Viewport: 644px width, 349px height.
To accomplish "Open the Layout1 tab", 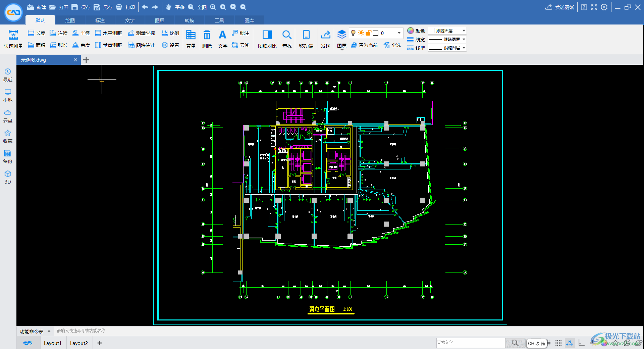I will pos(53,343).
